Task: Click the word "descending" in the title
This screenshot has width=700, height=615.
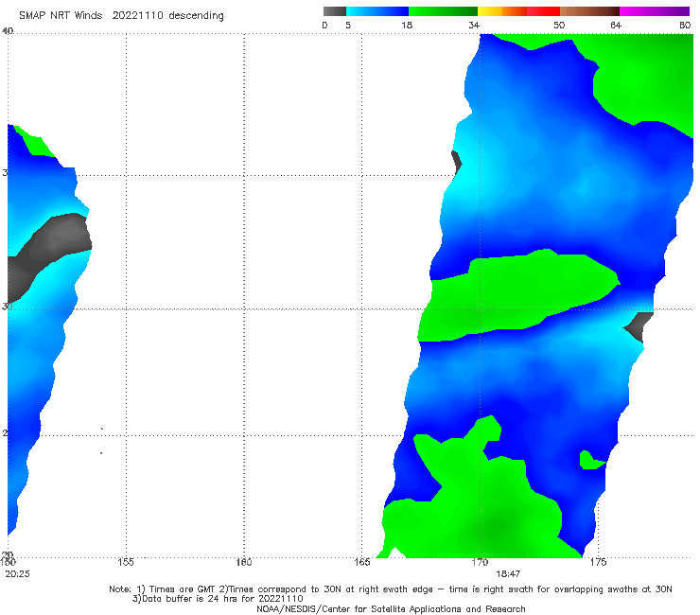Action: [197, 16]
